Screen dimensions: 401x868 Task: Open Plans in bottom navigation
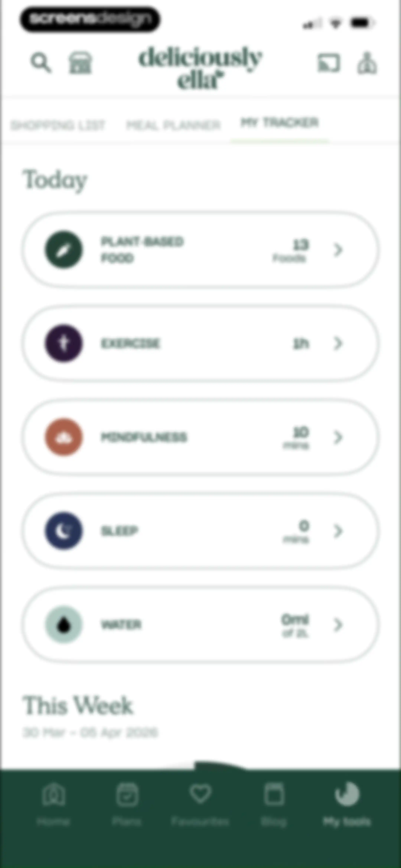click(127, 803)
